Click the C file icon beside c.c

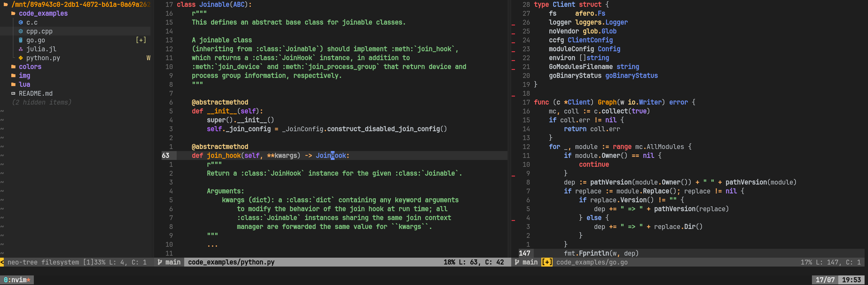[21, 22]
